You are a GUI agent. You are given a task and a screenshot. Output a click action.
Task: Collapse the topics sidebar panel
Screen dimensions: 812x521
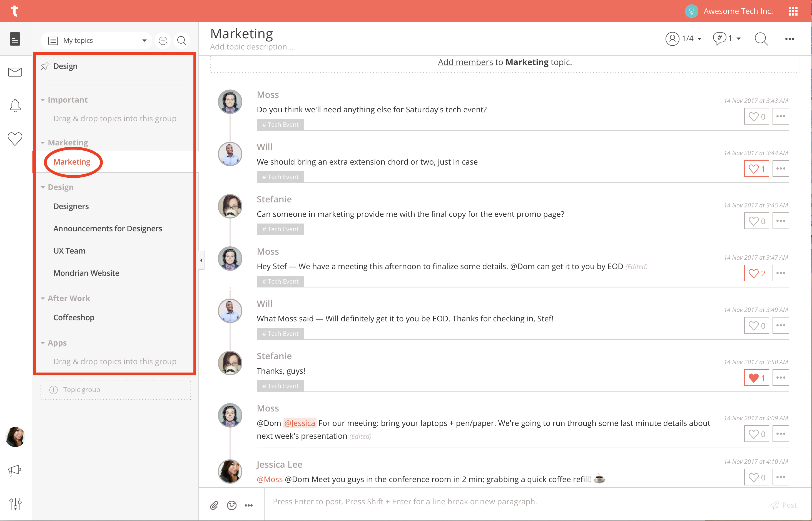click(x=201, y=260)
